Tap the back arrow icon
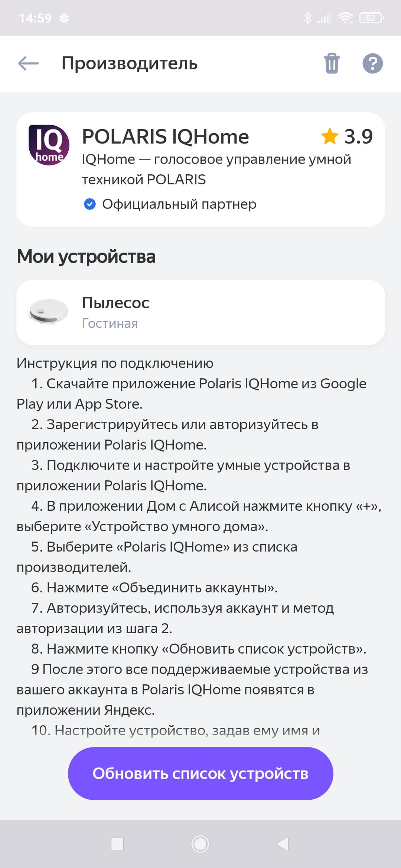The height and width of the screenshot is (868, 401). pyautogui.click(x=29, y=63)
